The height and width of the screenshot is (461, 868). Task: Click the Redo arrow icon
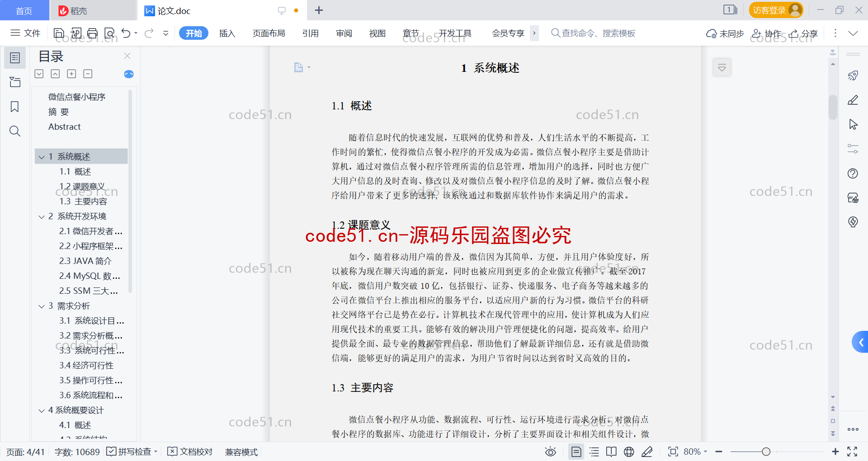click(149, 33)
